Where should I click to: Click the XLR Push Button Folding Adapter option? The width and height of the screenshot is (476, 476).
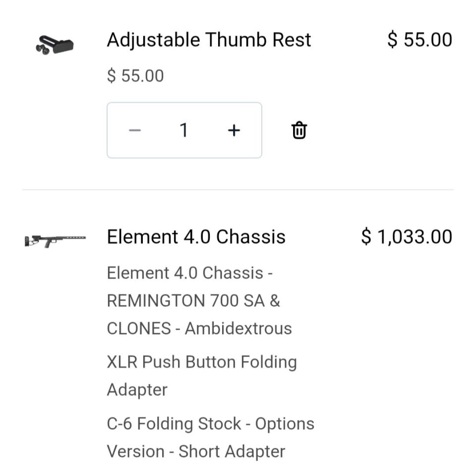201,362
